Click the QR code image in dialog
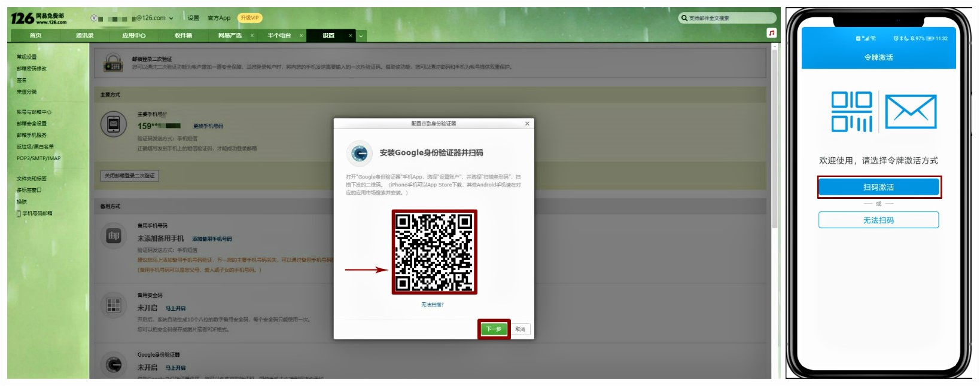The height and width of the screenshot is (386, 980). click(x=434, y=252)
